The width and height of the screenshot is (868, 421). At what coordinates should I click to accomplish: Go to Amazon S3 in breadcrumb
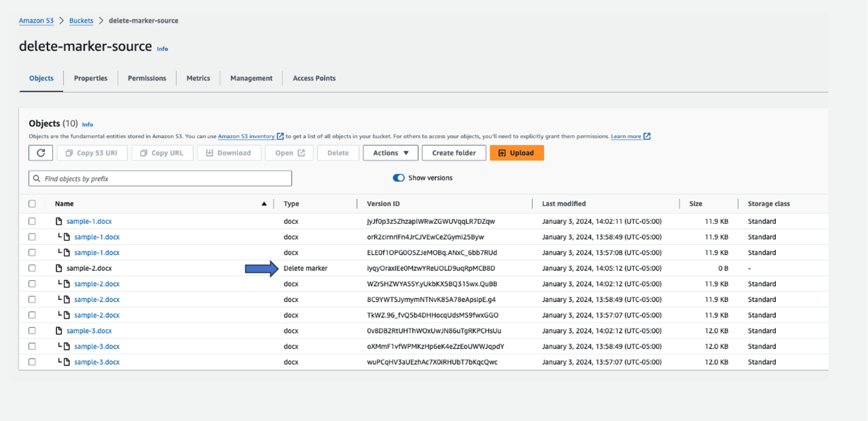(36, 21)
